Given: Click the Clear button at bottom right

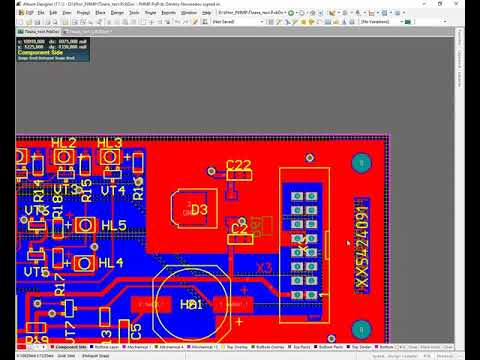Looking at the screenshot, I should (x=448, y=347).
